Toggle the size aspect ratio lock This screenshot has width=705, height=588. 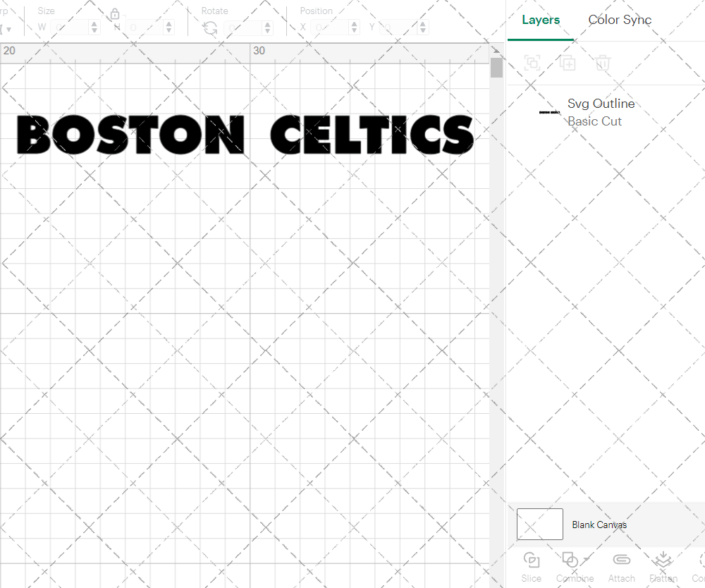(114, 13)
